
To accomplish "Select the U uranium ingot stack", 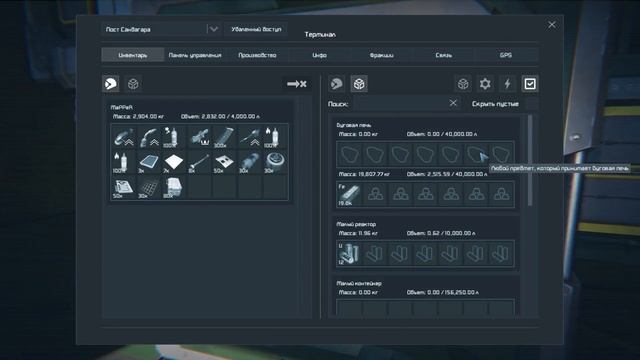I will (349, 253).
